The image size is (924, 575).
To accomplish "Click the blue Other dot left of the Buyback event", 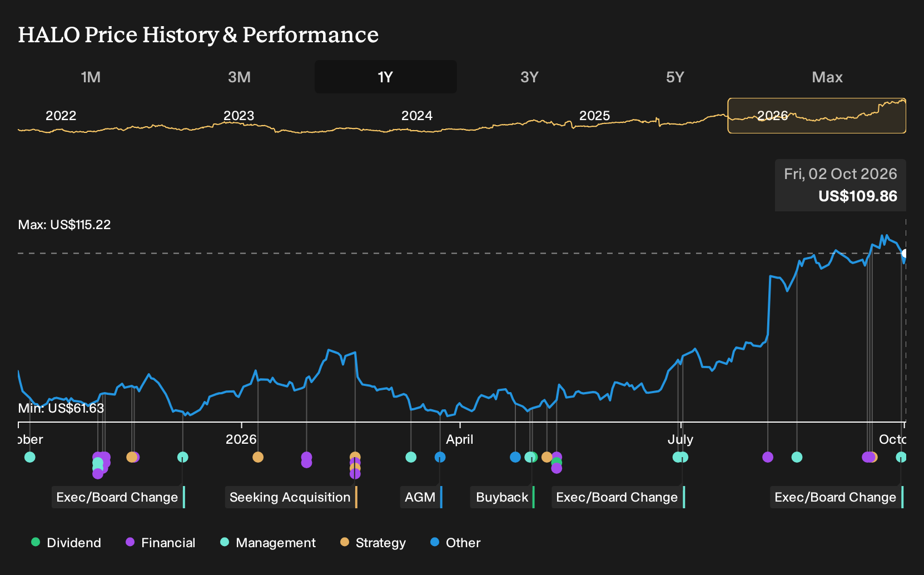I will pyautogui.click(x=515, y=457).
